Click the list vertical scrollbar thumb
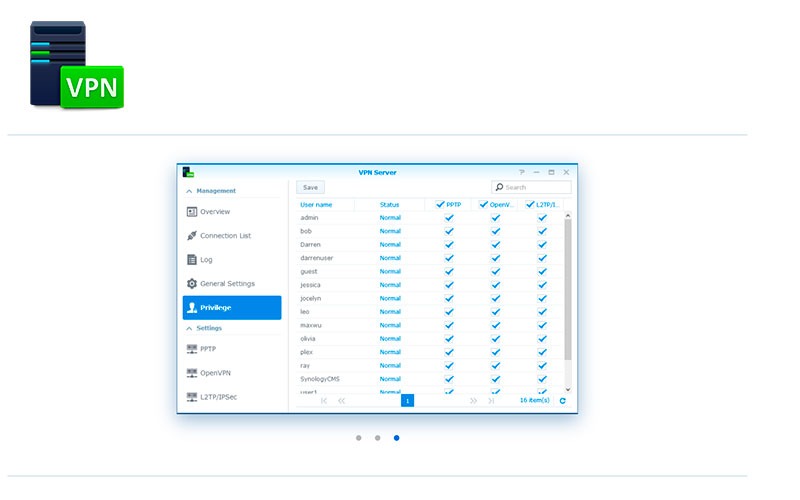Viewport: 800px width, 500px height. 568,290
